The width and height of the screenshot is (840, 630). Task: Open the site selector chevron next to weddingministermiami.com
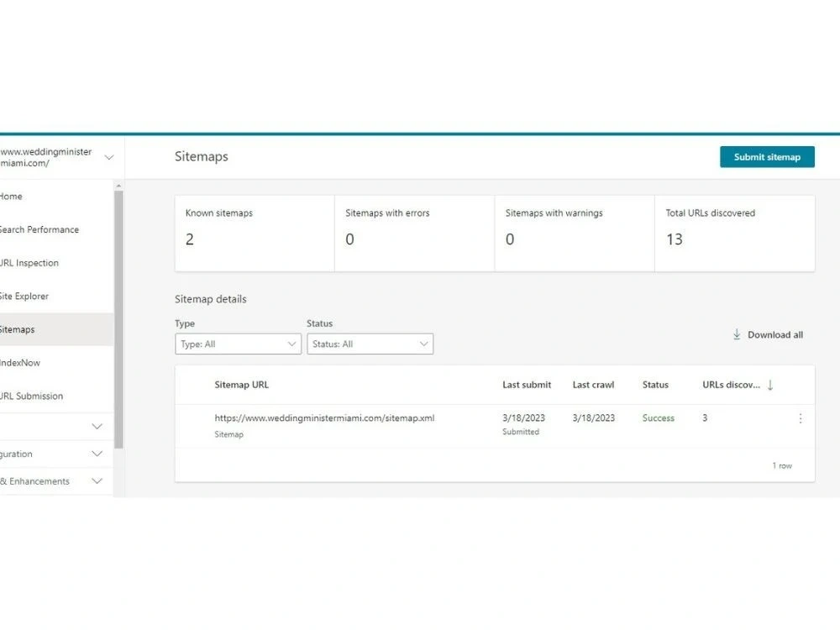tap(108, 158)
